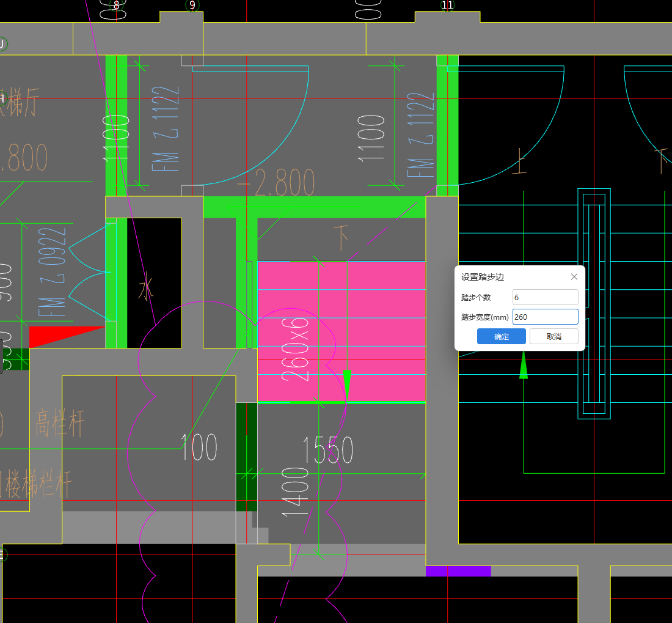Click axis bubble number 11

[447, 5]
